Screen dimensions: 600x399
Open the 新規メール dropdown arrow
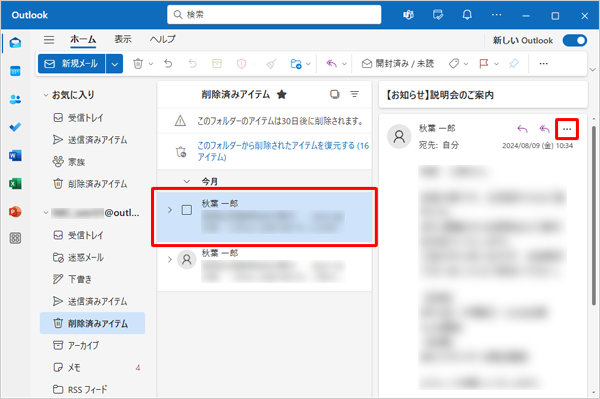114,64
